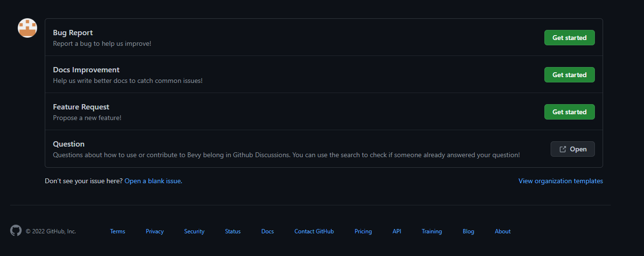Image resolution: width=644 pixels, height=256 pixels.
Task: Open the Training link
Action: (x=432, y=231)
